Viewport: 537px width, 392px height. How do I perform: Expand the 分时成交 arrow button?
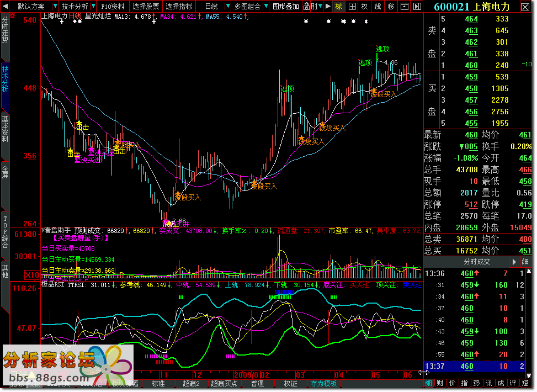514,262
